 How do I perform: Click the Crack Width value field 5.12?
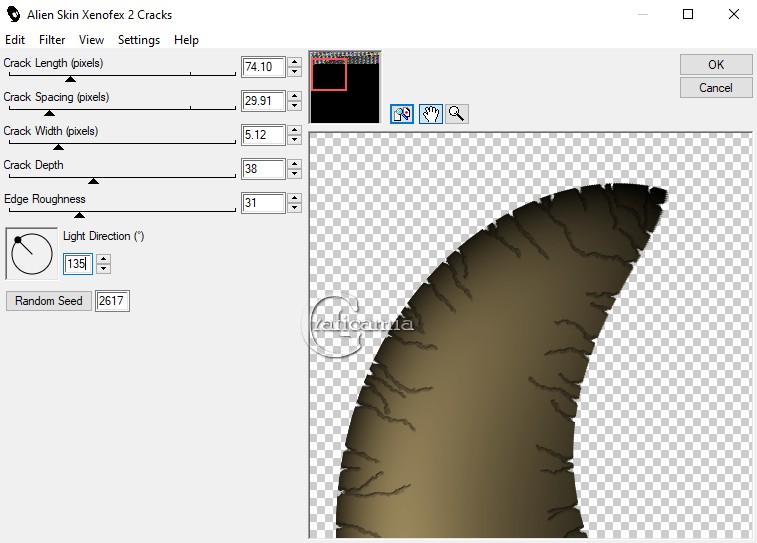click(x=263, y=135)
